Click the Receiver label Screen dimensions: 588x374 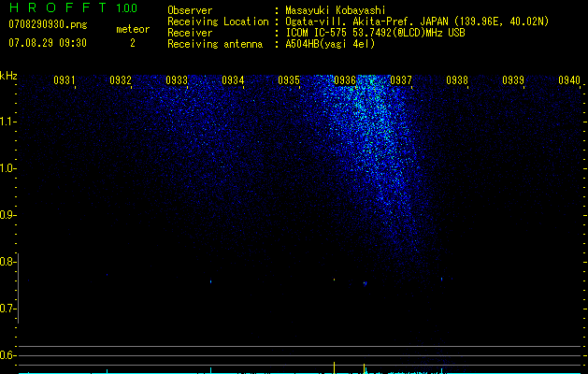(190, 33)
